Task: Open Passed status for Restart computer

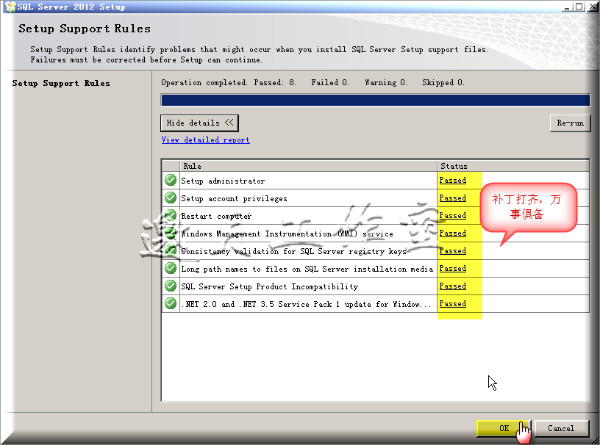Action: [x=452, y=215]
